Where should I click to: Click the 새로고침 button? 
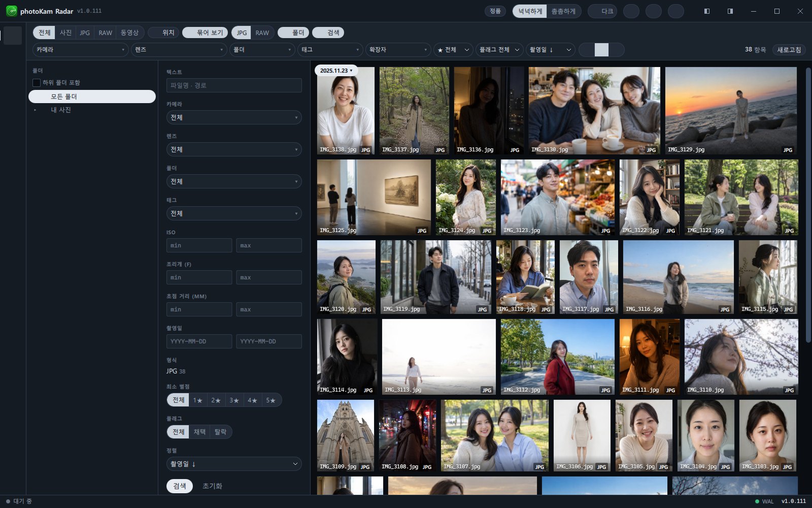789,50
